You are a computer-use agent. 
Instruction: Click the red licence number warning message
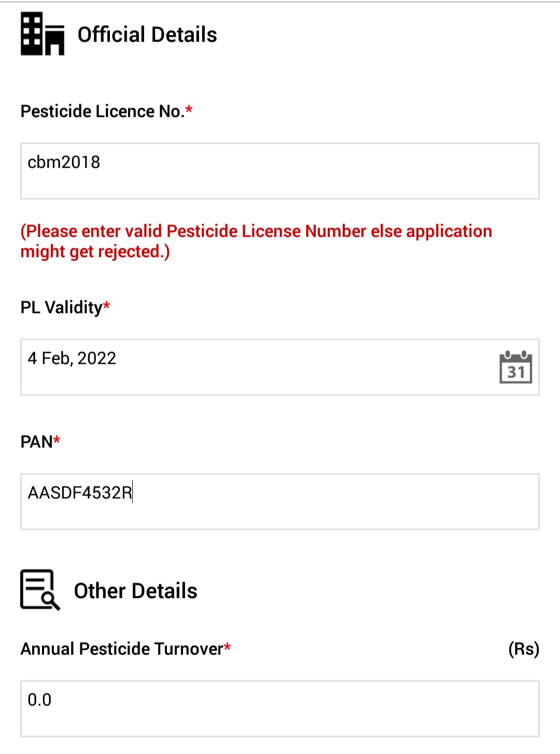(x=256, y=241)
